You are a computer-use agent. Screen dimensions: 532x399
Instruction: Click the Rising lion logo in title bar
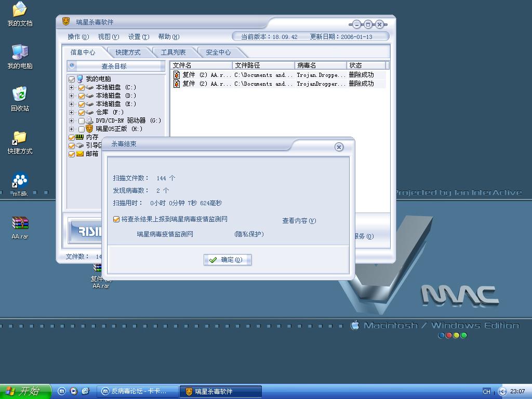pyautogui.click(x=66, y=22)
